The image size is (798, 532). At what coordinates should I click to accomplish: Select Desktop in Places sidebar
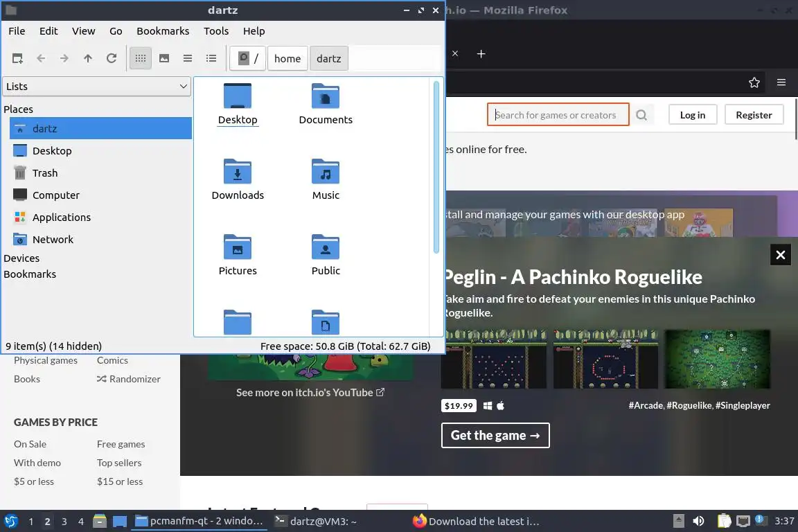pos(100,151)
